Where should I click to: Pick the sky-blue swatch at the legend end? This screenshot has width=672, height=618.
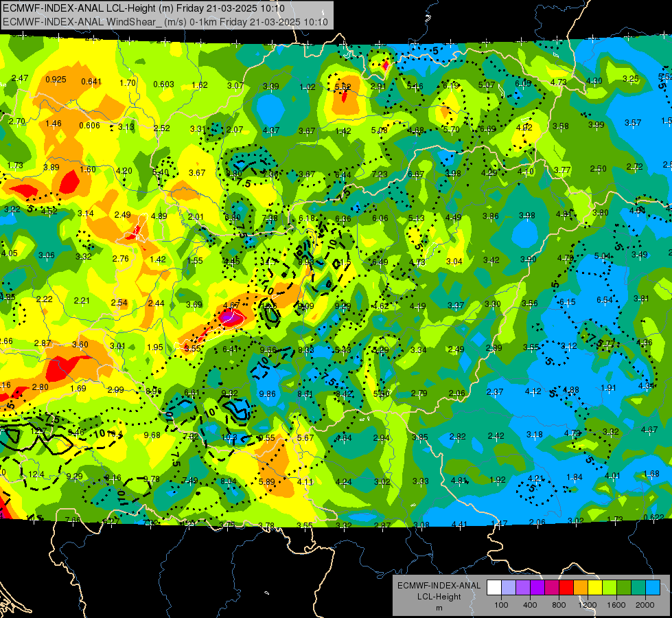(653, 588)
